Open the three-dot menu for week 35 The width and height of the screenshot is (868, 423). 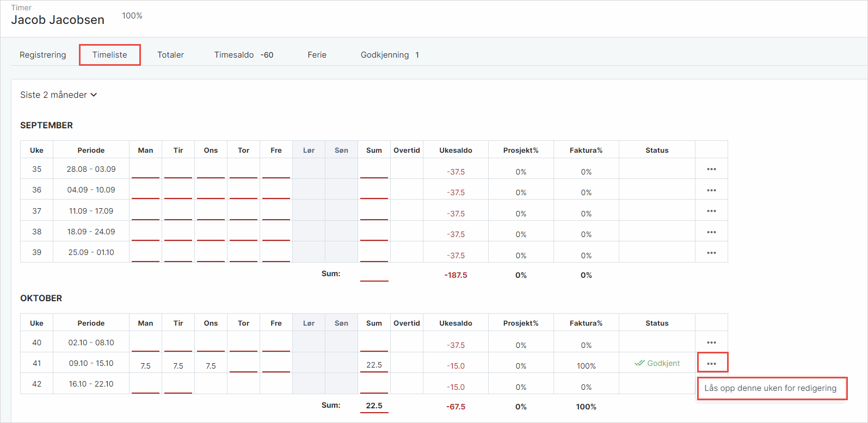pyautogui.click(x=711, y=169)
